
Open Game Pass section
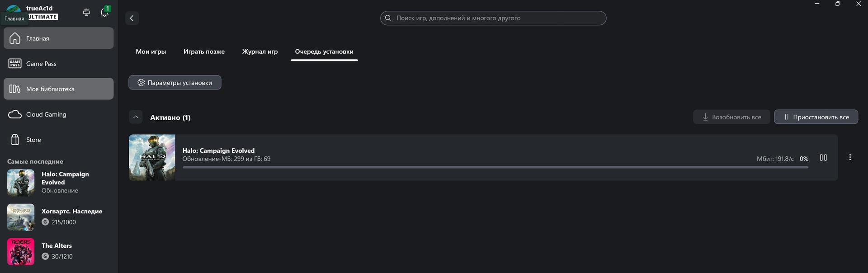(x=59, y=64)
